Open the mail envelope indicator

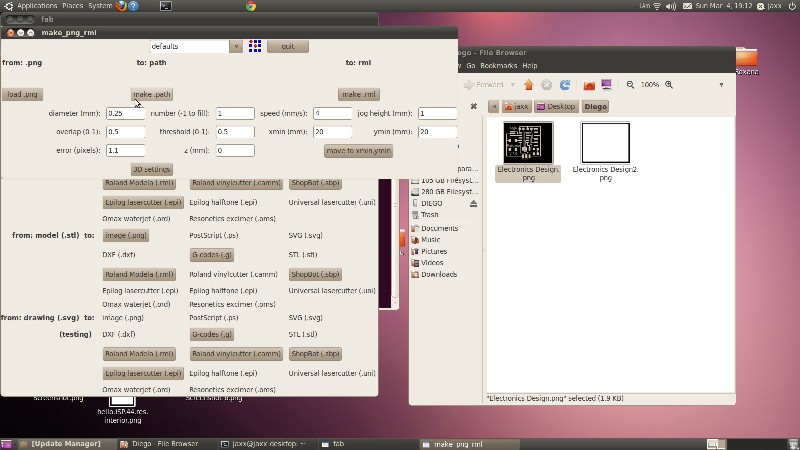(687, 6)
